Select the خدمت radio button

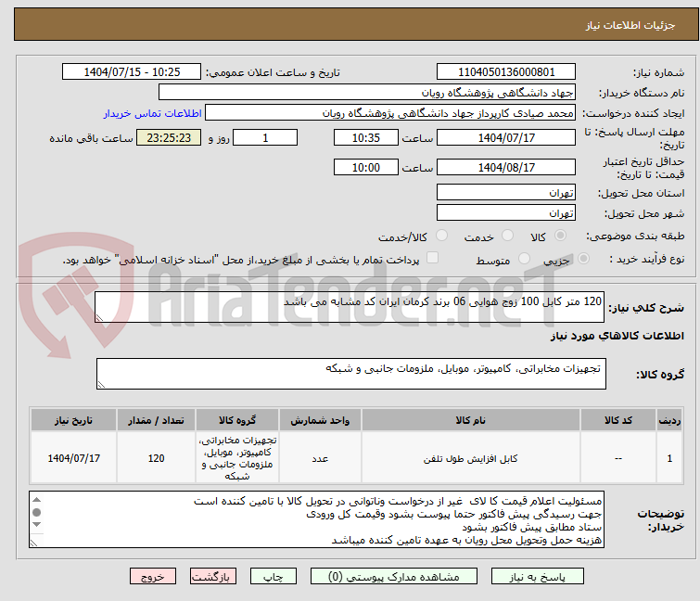(507, 236)
